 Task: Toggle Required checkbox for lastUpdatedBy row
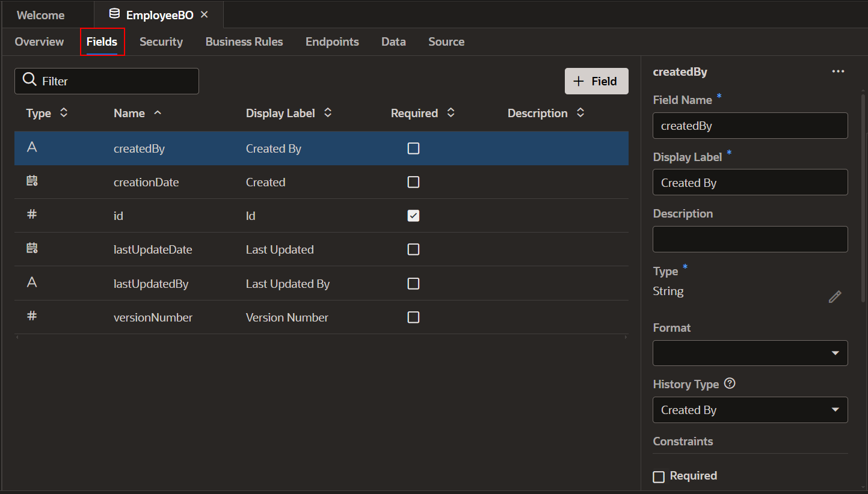(x=413, y=284)
